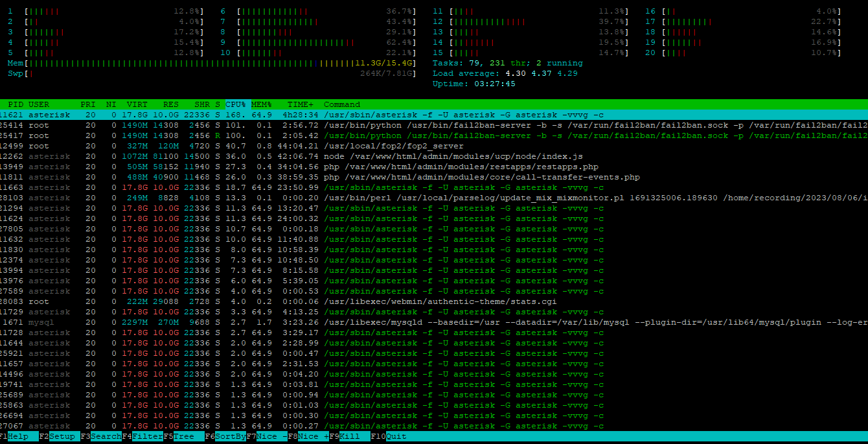Open the process filter with F4Filter

click(141, 436)
